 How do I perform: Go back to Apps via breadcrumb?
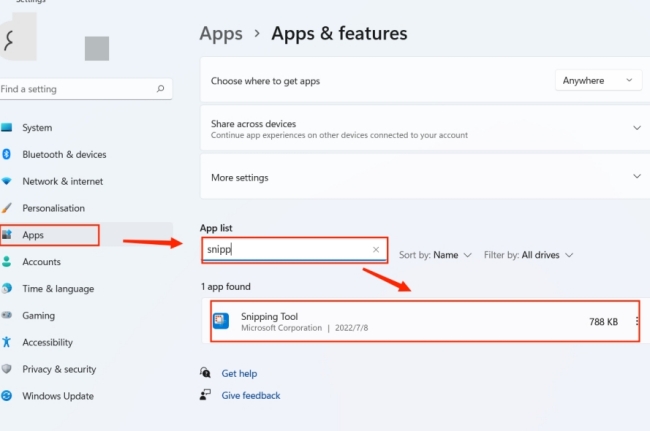coord(221,34)
